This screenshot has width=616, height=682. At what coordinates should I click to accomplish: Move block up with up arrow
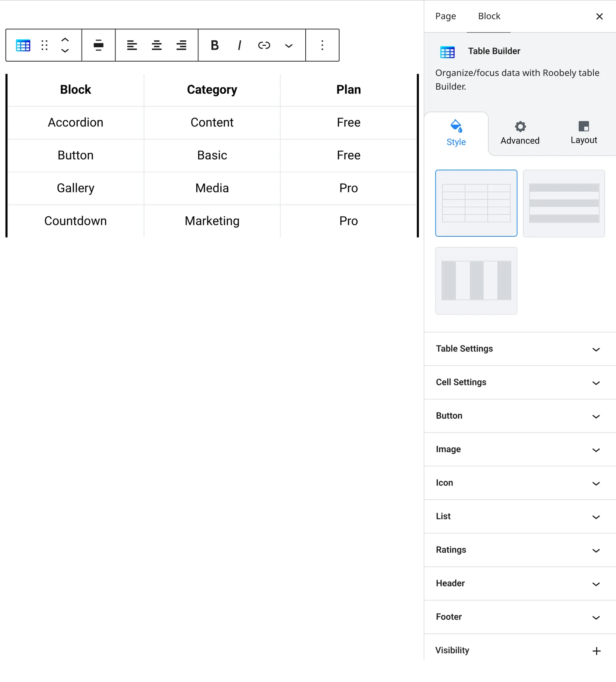tap(65, 40)
